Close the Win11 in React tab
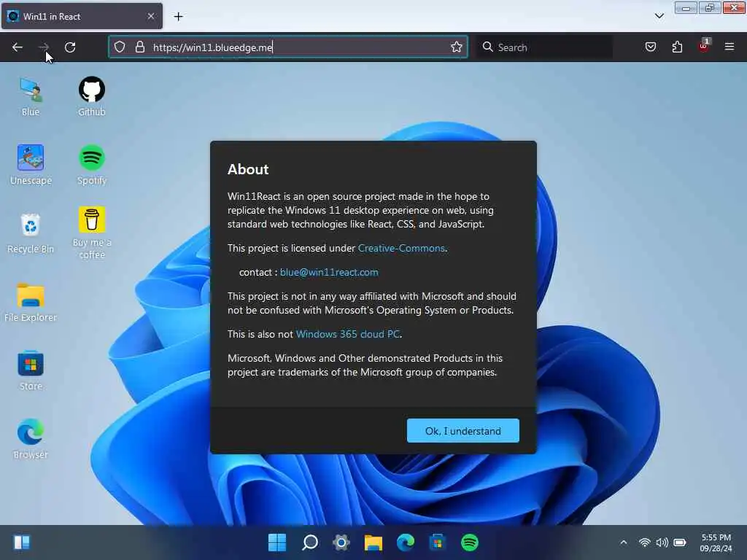The image size is (747, 560). pyautogui.click(x=151, y=16)
